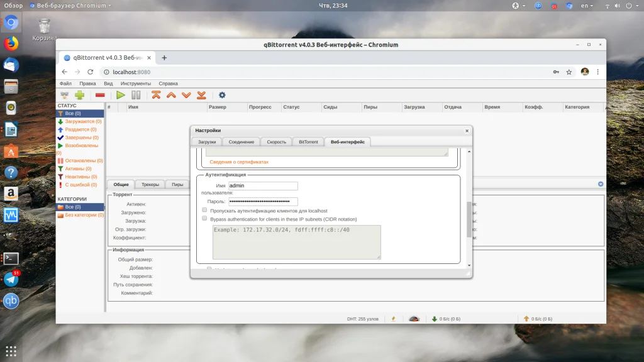Open a new browser tab with plus button
Image resolution: width=644 pixels, height=362 pixels.
(x=164, y=58)
